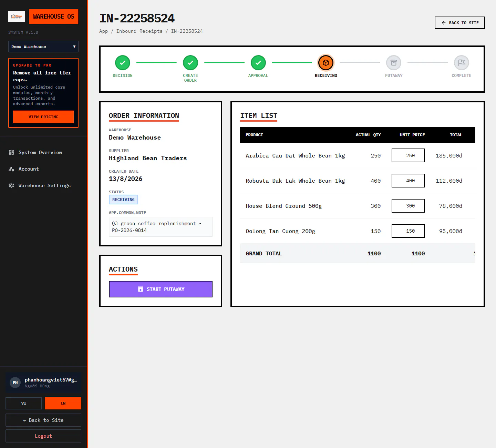Screen dimensions: 496x448
Task: Click unit price field for Arabica Cau Dat
Action: (408, 155)
